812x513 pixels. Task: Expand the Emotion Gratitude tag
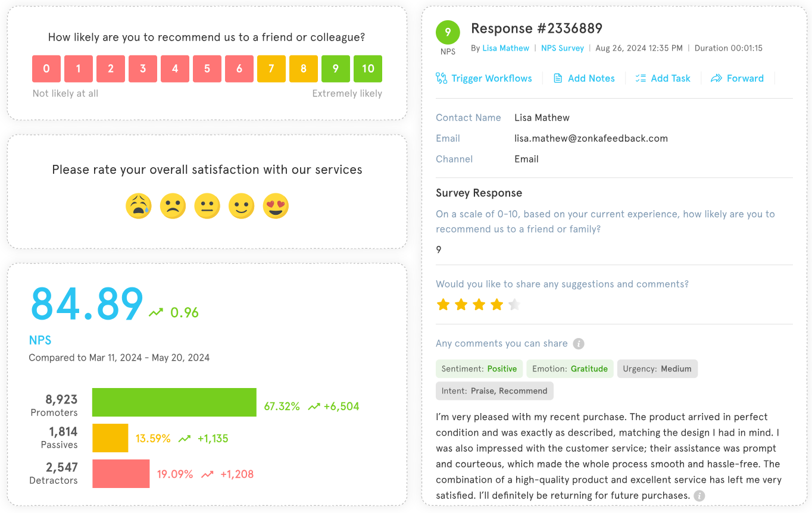pos(570,368)
